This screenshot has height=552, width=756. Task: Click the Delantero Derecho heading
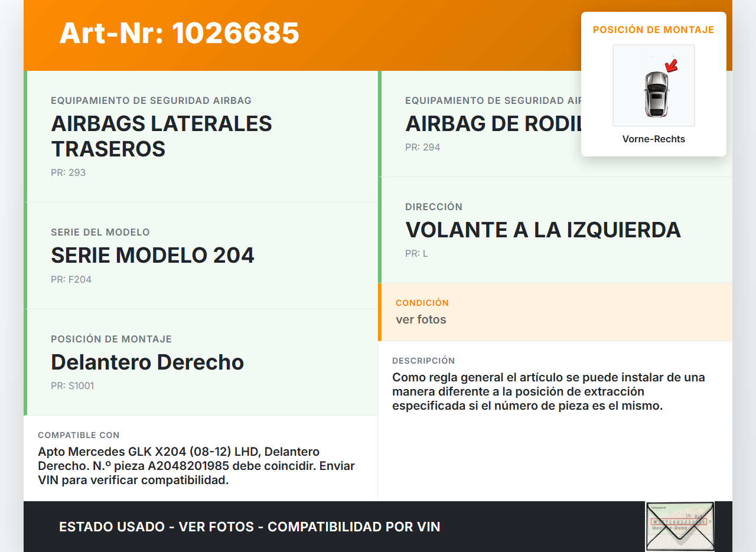pos(147,362)
